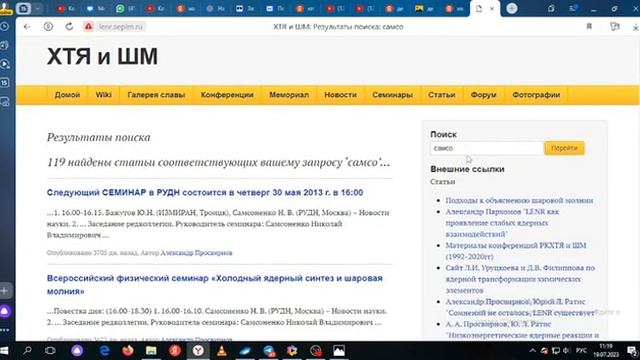The image size is (640, 360).
Task: Click the '119 найдены статьи' results summary
Action: (x=218, y=162)
